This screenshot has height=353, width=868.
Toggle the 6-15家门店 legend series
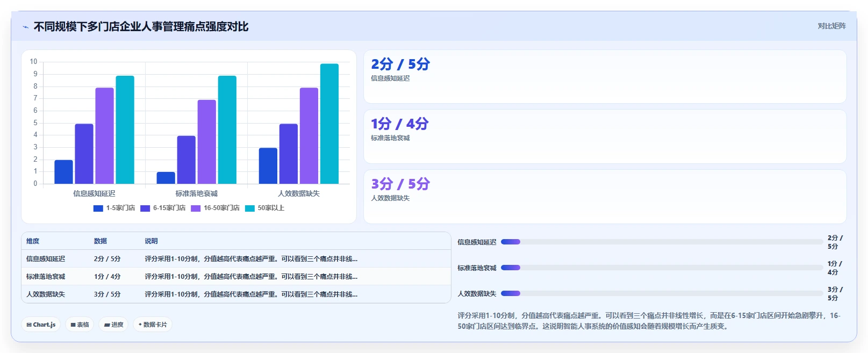(x=163, y=208)
